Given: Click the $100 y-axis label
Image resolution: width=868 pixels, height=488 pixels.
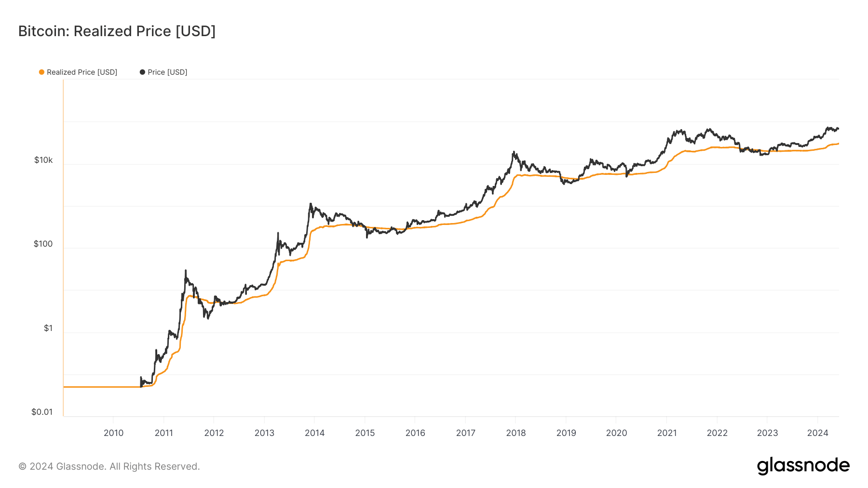Looking at the screenshot, I should point(43,244).
